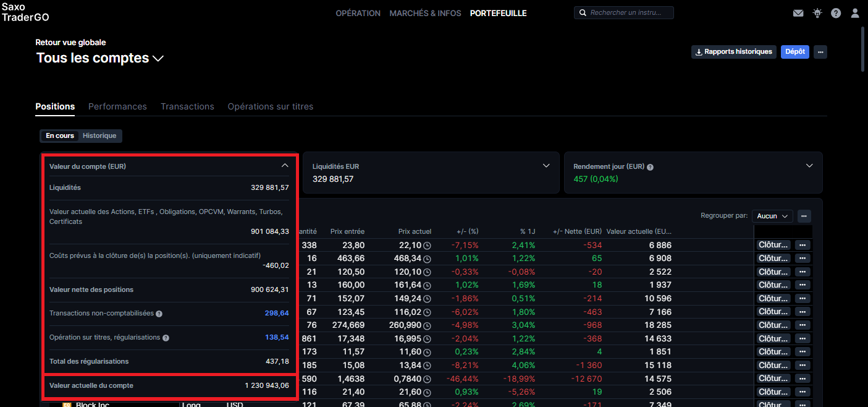
Task: Select the En cours toggle
Action: pos(60,136)
